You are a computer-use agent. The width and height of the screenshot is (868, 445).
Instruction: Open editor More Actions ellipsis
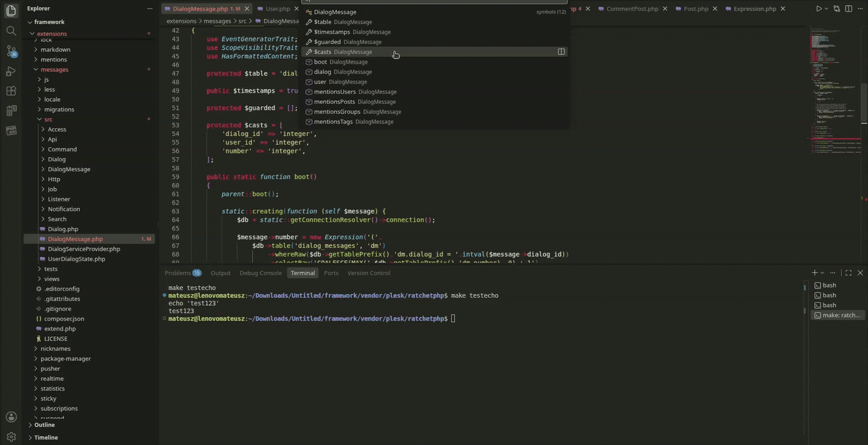pos(860,9)
